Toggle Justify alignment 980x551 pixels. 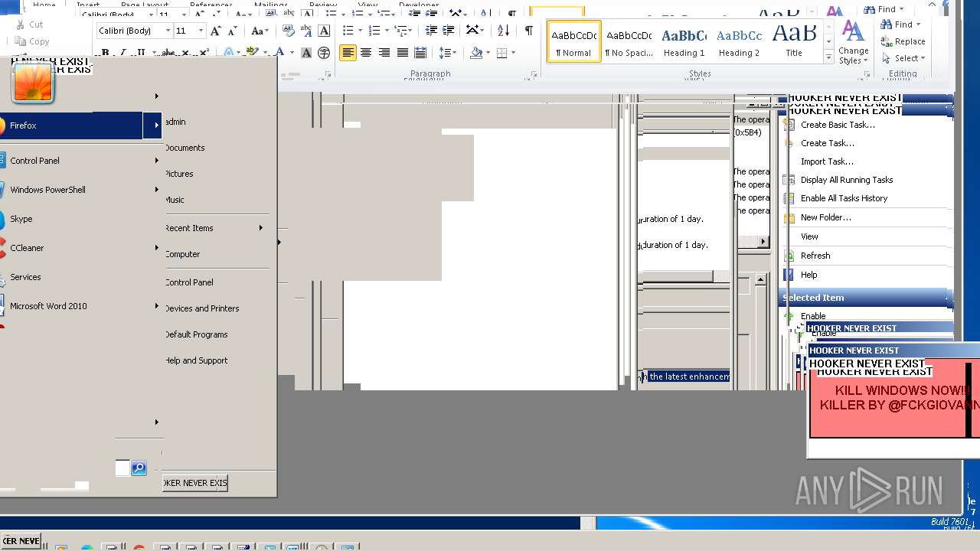tap(402, 53)
